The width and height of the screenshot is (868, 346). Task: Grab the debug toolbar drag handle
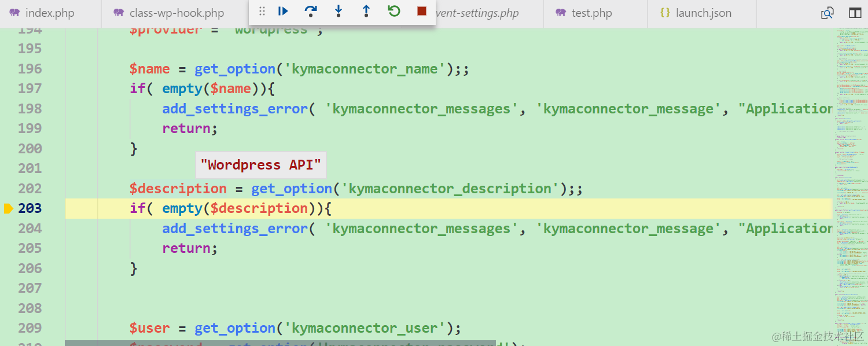tap(262, 11)
